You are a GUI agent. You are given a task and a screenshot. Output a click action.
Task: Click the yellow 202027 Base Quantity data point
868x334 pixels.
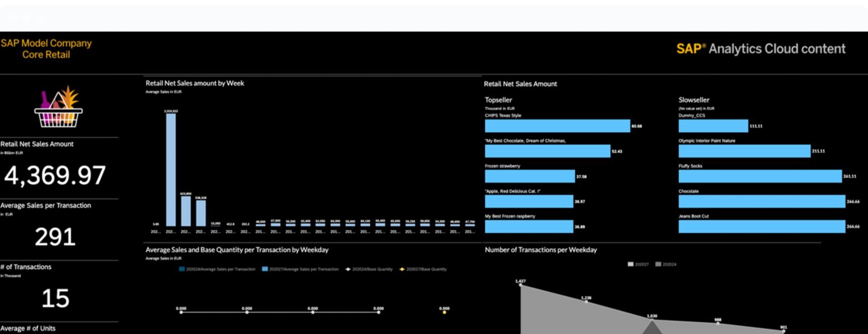coord(444,312)
